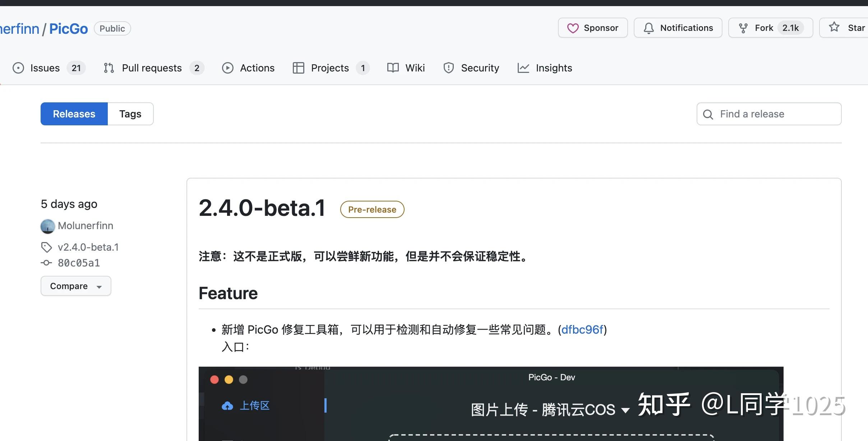The width and height of the screenshot is (868, 441).
Task: Click the PicGo - Dev screenshot image
Action: pos(491,404)
